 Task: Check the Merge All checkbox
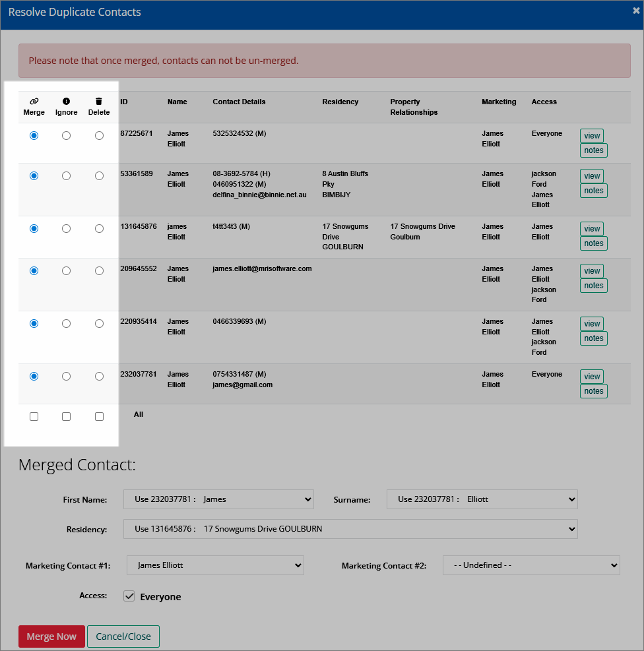[34, 416]
